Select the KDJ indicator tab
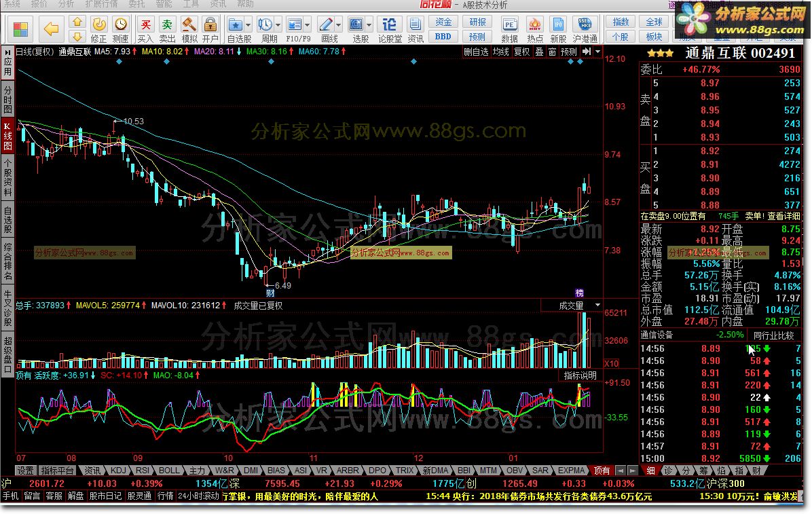Image resolution: width=812 pixels, height=514 pixels. pos(119,471)
